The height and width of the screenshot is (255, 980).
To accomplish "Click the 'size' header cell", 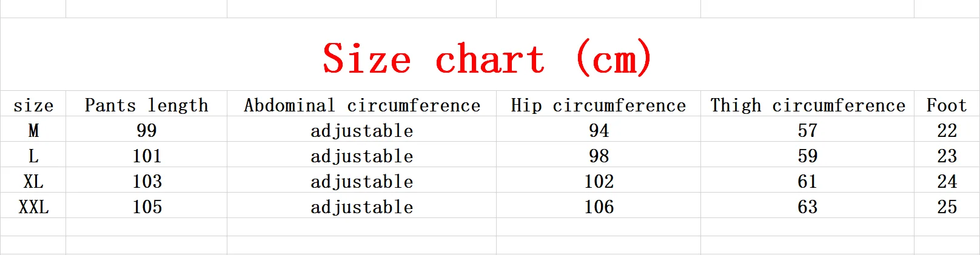I will [x=33, y=104].
